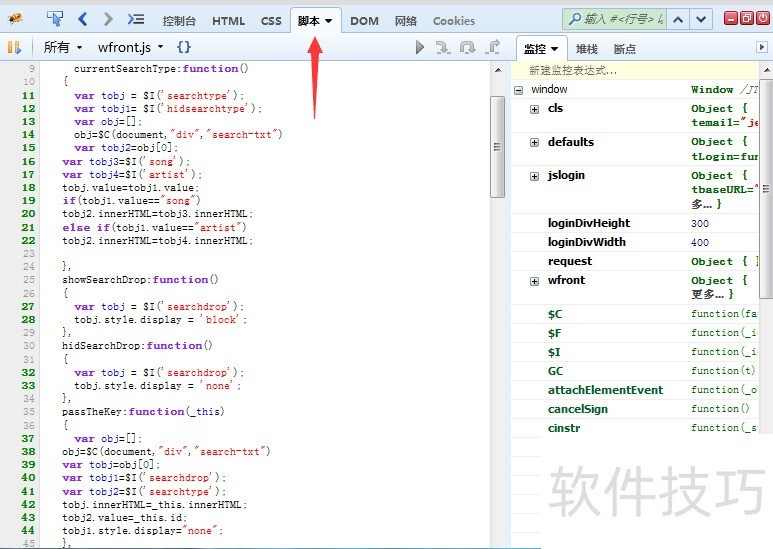Activate the element inspect pointer tool

pyautogui.click(x=55, y=19)
